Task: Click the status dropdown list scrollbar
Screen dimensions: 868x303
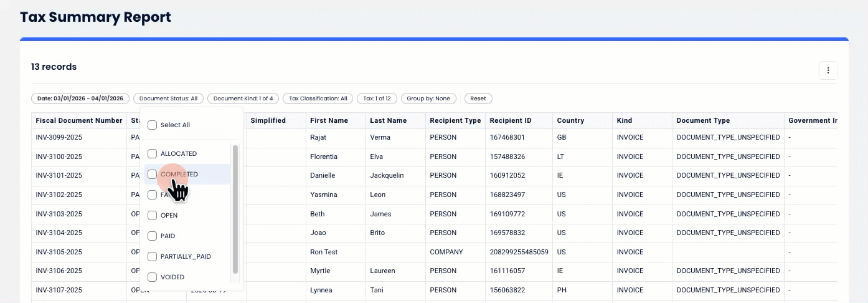Action: click(235, 209)
